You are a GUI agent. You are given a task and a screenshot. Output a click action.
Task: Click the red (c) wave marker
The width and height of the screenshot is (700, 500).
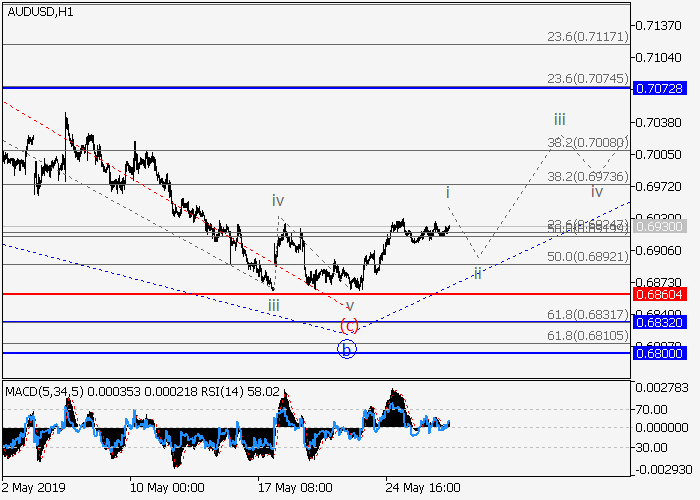pyautogui.click(x=349, y=325)
